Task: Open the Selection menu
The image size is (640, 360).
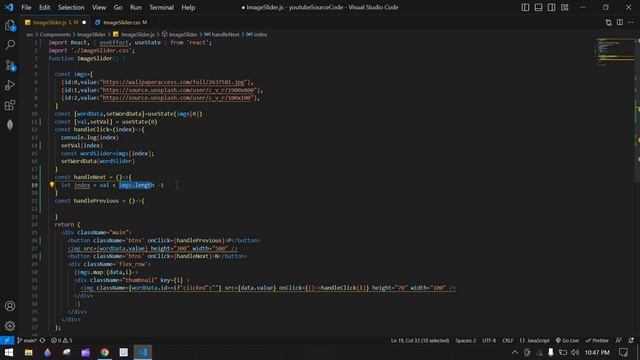Action: [71, 7]
